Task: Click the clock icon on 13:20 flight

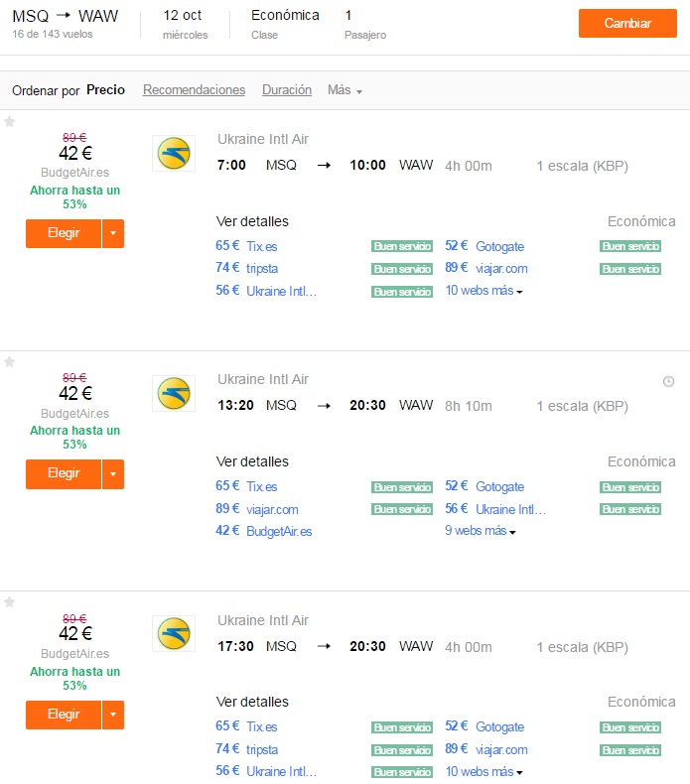Action: [668, 381]
